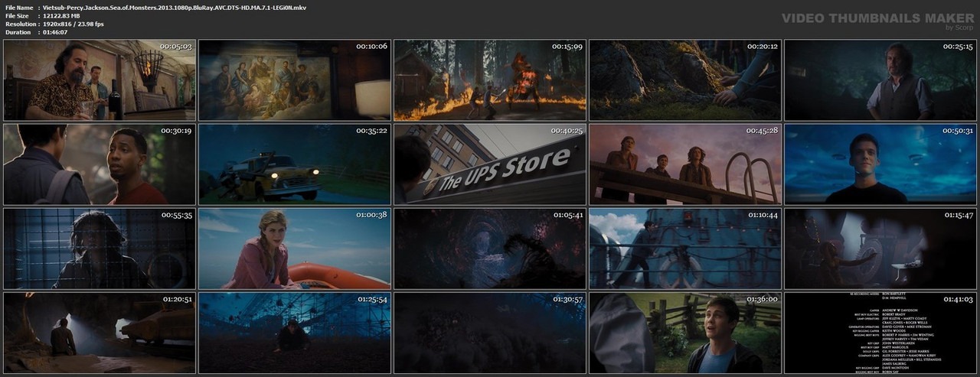The height and width of the screenshot is (377, 980).
Task: Select the thumbnail at 01:25:54
Action: 295,333
